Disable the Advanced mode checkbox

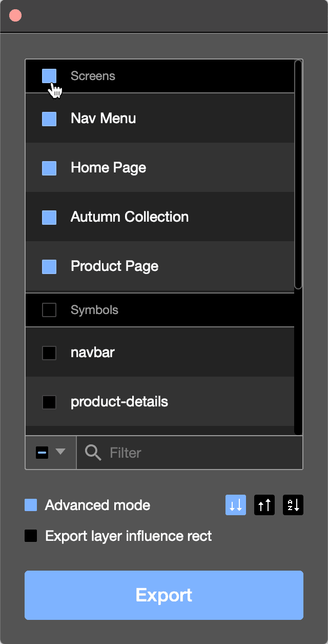31,505
